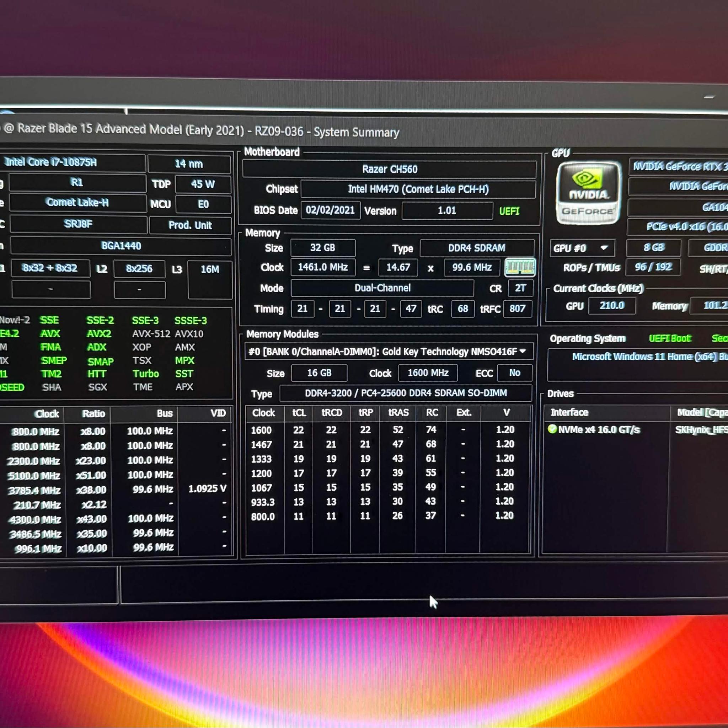Click the 32 GB memory size field
The image size is (728, 728).
[x=323, y=247]
